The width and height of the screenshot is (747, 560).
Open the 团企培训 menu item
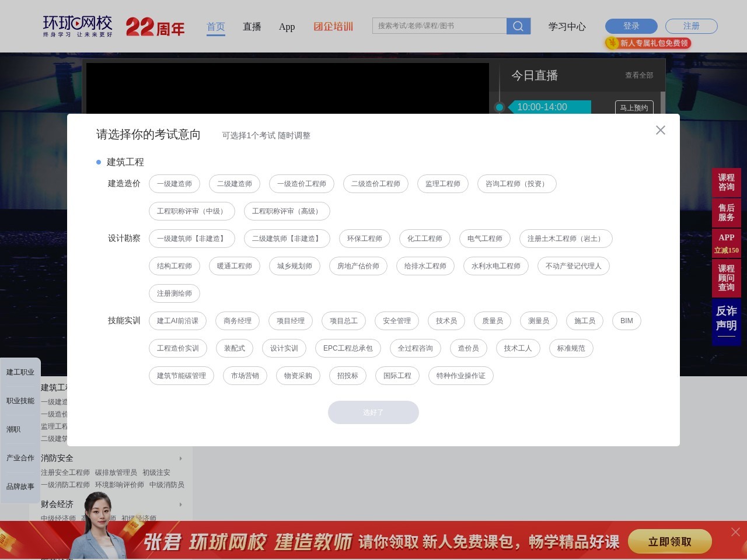tap(333, 26)
